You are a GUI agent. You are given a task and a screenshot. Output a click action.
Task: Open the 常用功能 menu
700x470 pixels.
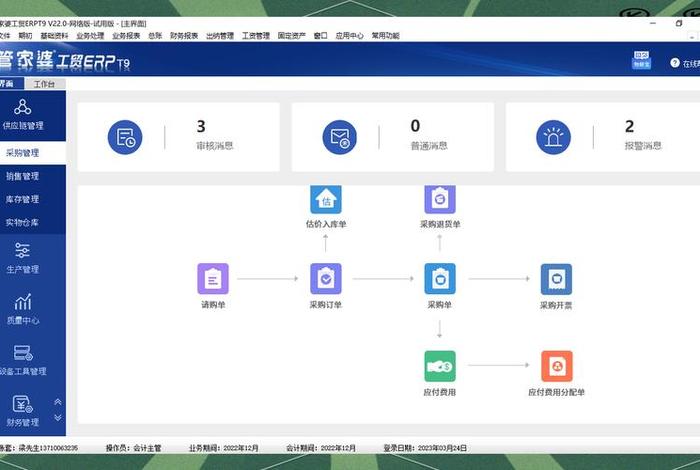(x=385, y=36)
